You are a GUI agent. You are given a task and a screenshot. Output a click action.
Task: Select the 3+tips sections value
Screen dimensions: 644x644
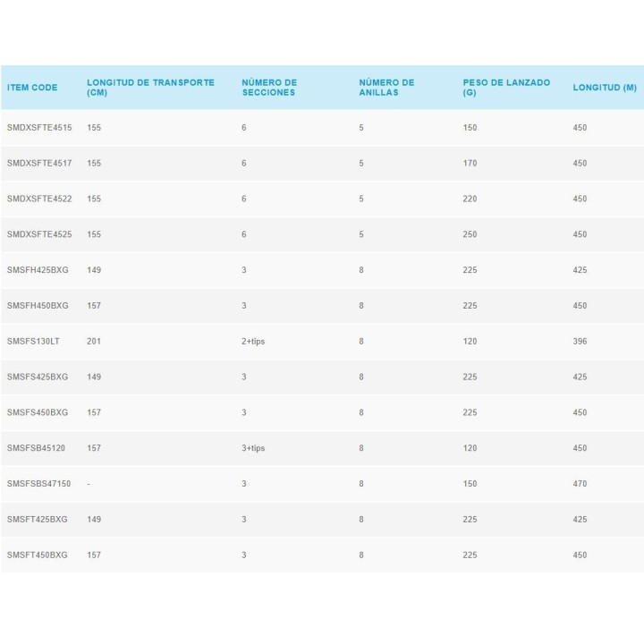[253, 448]
